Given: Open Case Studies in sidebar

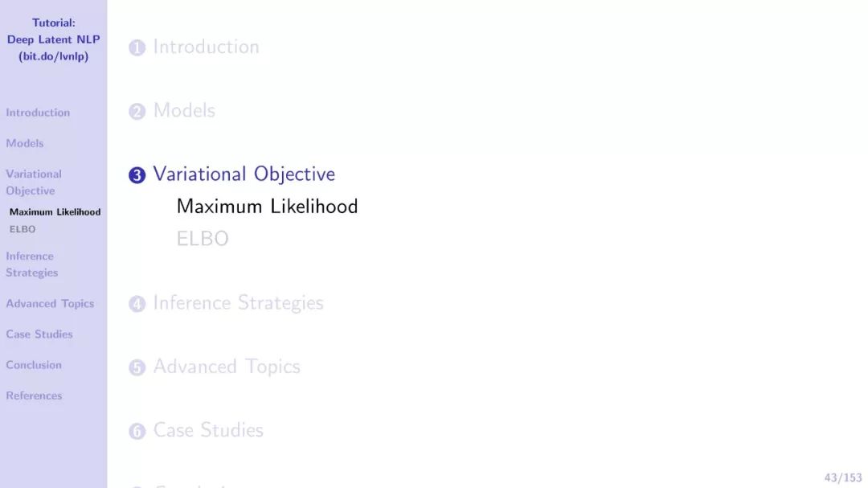Looking at the screenshot, I should point(39,334).
